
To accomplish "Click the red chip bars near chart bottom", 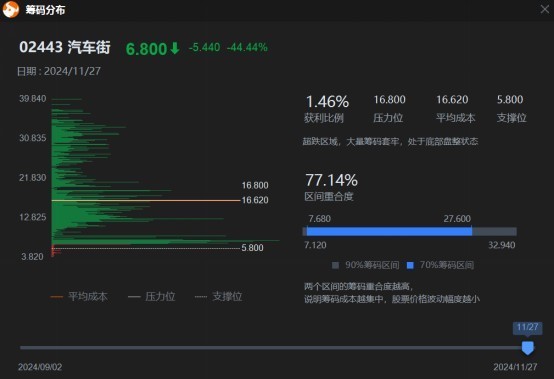I will [55, 250].
